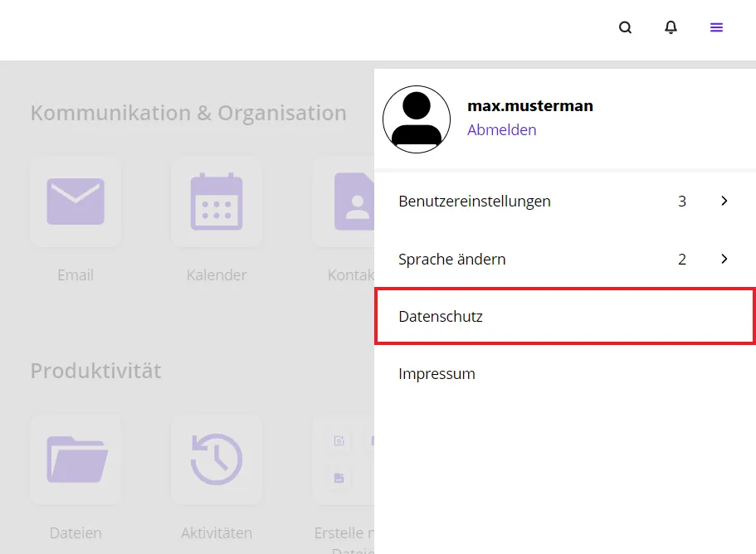The image size is (756, 554).
Task: Select the Datenschutz menu entry
Action: tap(441, 316)
